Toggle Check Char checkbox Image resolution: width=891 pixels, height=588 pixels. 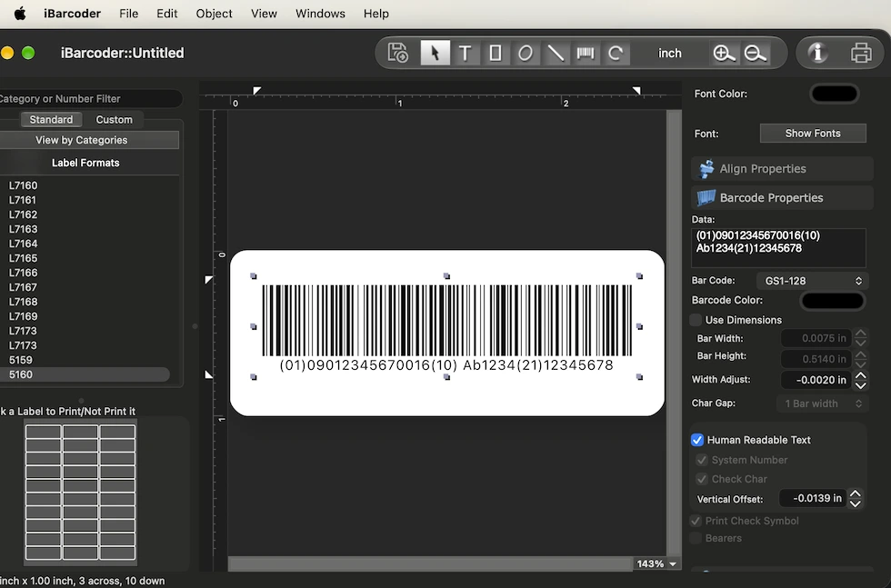point(702,479)
